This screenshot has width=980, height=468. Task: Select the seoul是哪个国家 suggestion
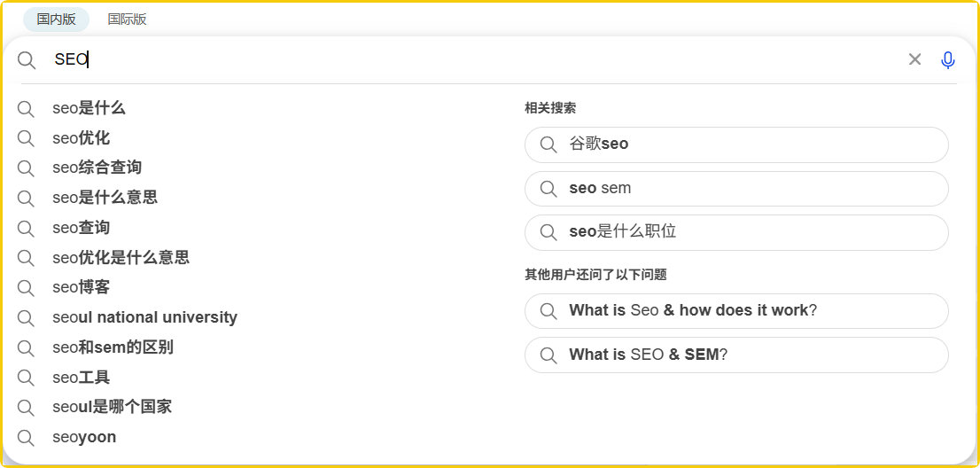(112, 407)
